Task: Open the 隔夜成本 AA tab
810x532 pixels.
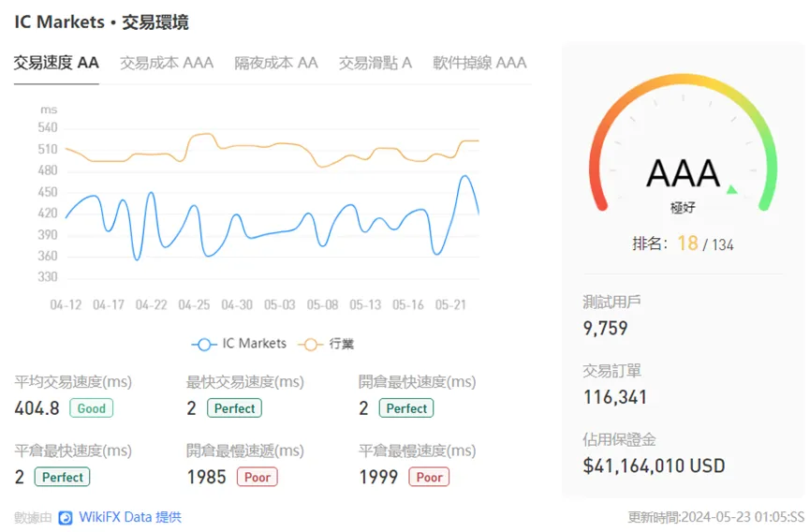Action: (x=276, y=63)
